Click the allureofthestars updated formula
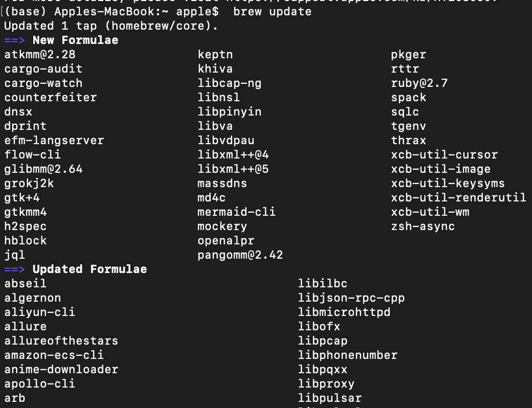The height and width of the screenshot is (408, 532). [x=61, y=341]
